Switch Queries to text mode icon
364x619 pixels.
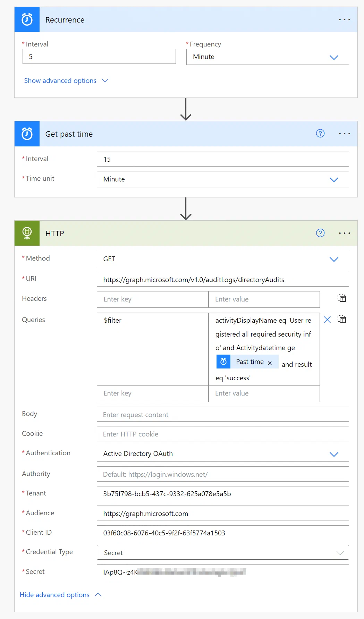click(x=342, y=319)
